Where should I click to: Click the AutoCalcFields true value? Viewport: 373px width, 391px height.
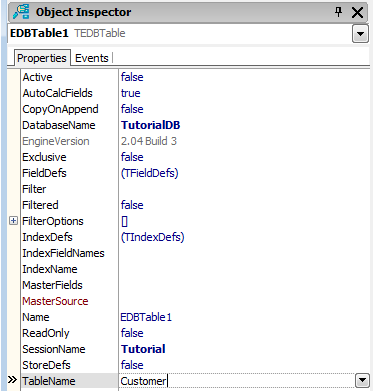pos(130,93)
